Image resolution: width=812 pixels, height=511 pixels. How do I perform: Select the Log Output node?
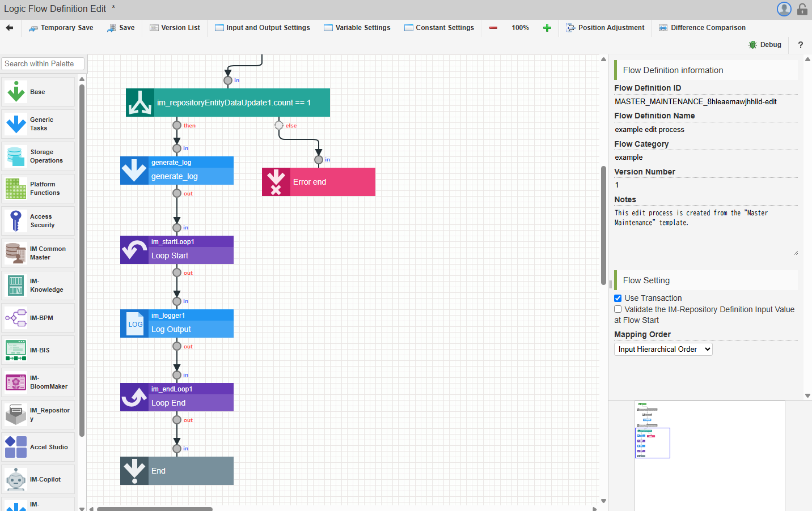[x=177, y=323]
